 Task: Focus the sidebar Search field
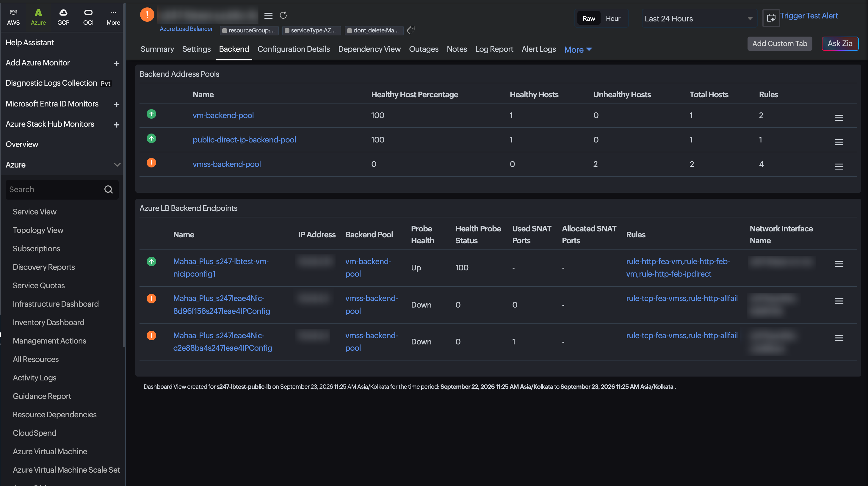(x=62, y=189)
